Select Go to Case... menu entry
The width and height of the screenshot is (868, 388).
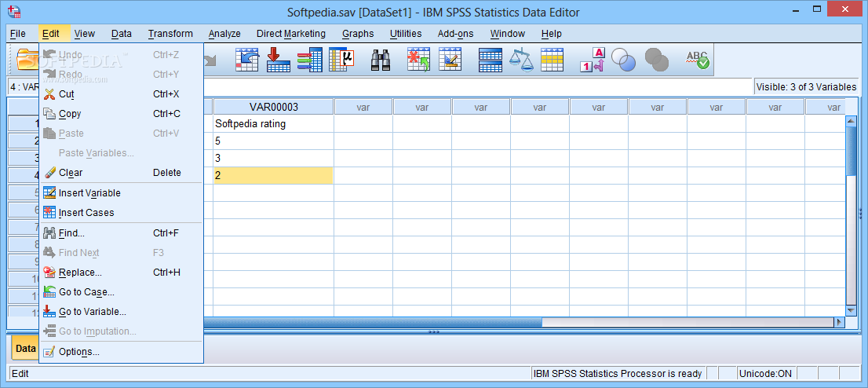(x=121, y=292)
